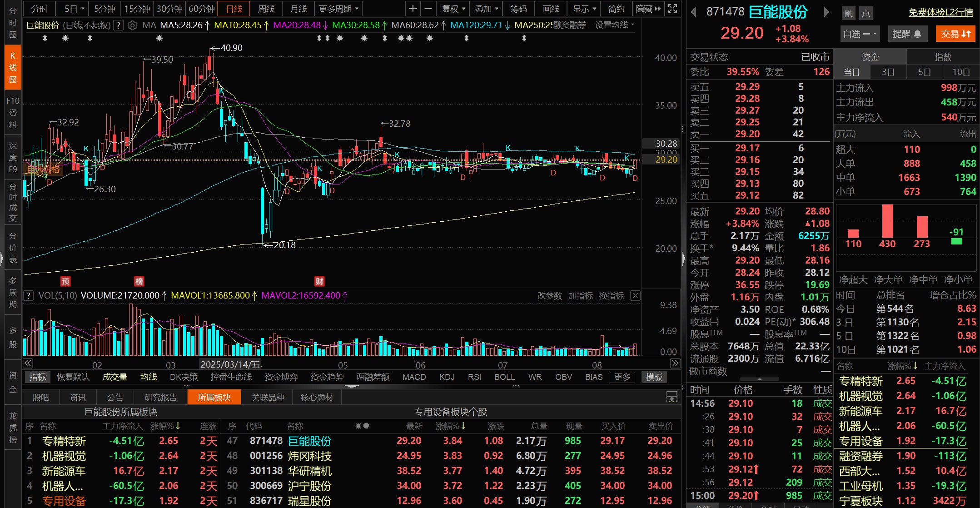This screenshot has width=980, height=508.
Task: Toggle RSI indicator
Action: [x=474, y=377]
